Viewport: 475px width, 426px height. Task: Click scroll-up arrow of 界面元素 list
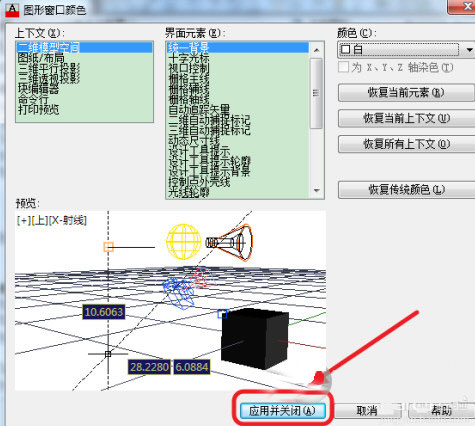pyautogui.click(x=317, y=50)
